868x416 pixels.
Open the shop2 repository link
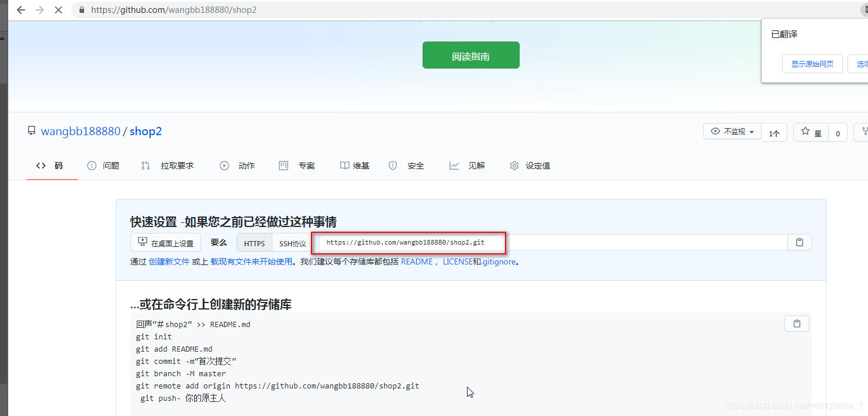(146, 131)
